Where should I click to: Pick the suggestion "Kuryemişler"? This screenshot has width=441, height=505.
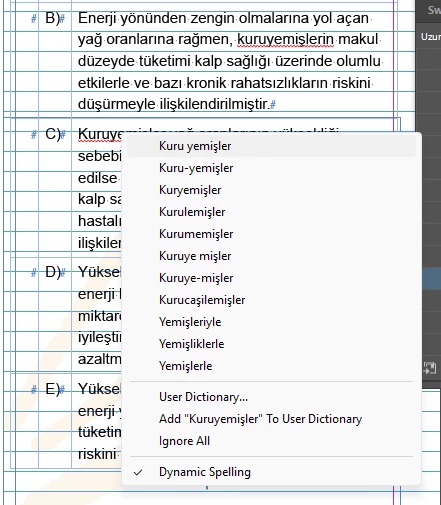271,190
